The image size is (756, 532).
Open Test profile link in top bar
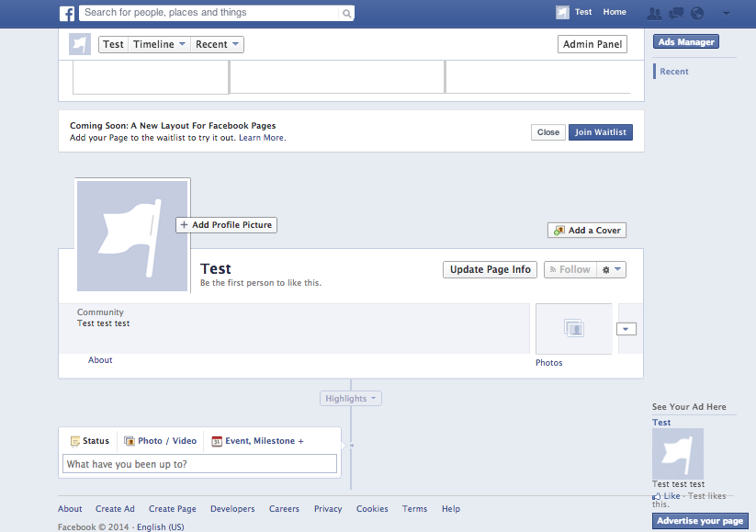click(583, 12)
